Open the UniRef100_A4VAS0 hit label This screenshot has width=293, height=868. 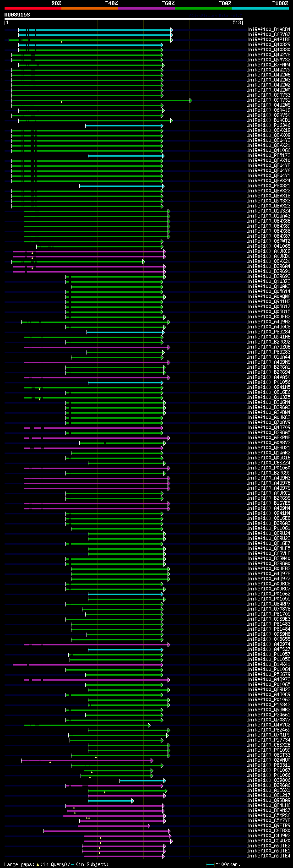tap(268, 377)
